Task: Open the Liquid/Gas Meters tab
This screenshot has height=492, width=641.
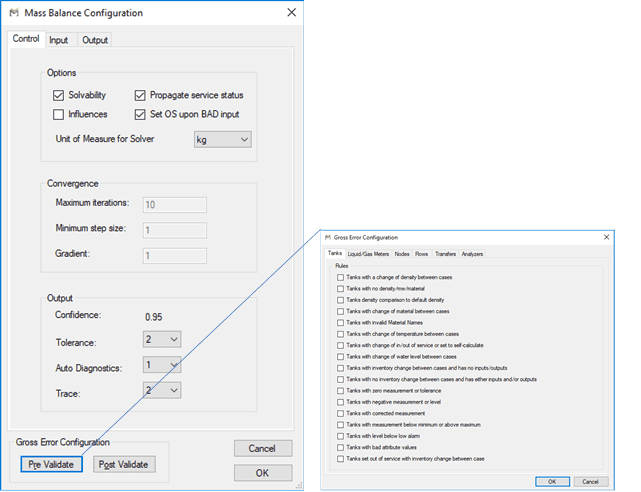Action: pyautogui.click(x=368, y=254)
